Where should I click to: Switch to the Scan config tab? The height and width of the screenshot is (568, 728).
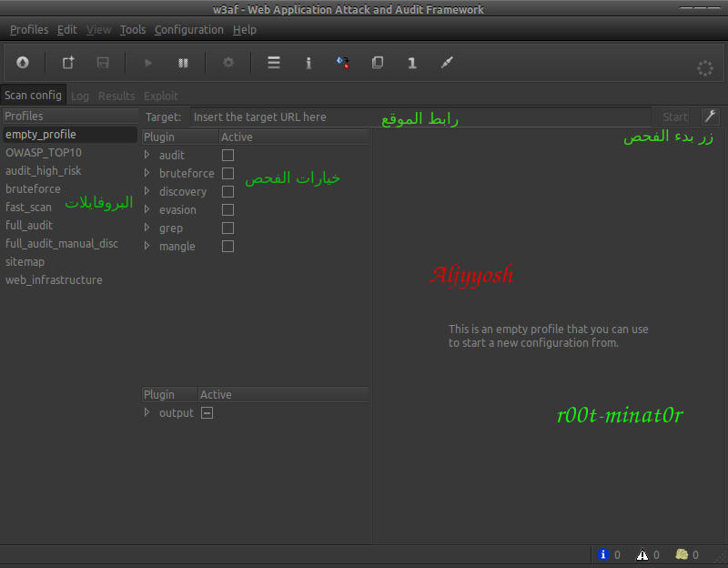point(33,96)
